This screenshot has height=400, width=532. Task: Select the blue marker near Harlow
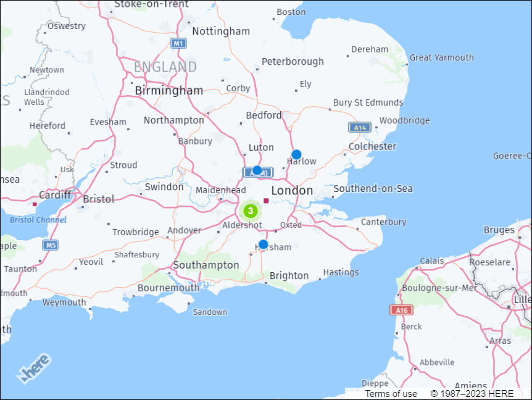tap(296, 155)
